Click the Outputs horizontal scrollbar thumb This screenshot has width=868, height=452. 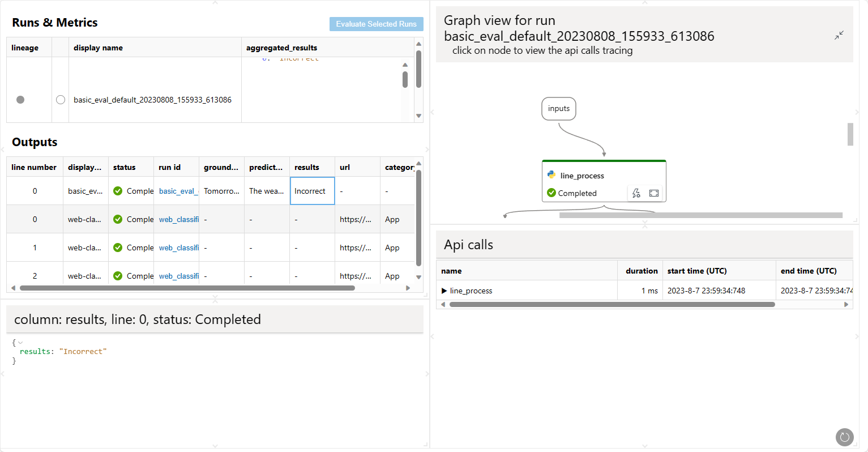(187, 288)
